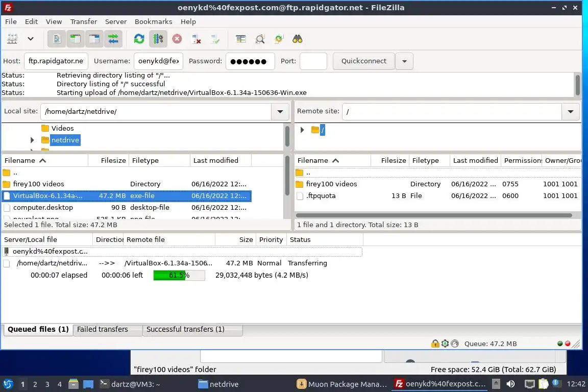Switch to workspace 2 in taskbar

click(35, 384)
